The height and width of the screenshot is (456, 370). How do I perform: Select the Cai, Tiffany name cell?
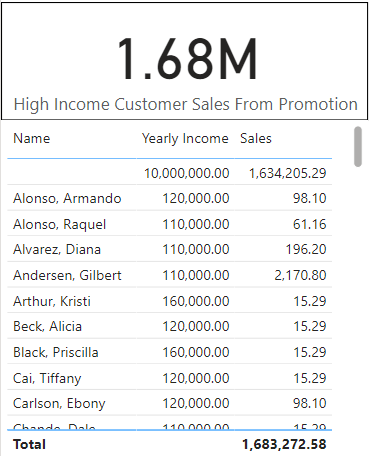47,378
